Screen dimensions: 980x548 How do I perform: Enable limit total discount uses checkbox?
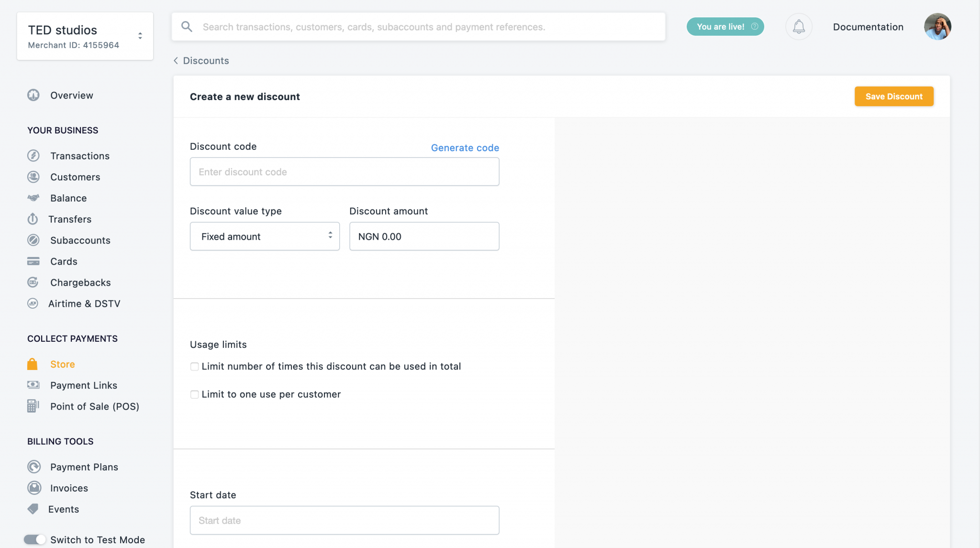click(194, 366)
